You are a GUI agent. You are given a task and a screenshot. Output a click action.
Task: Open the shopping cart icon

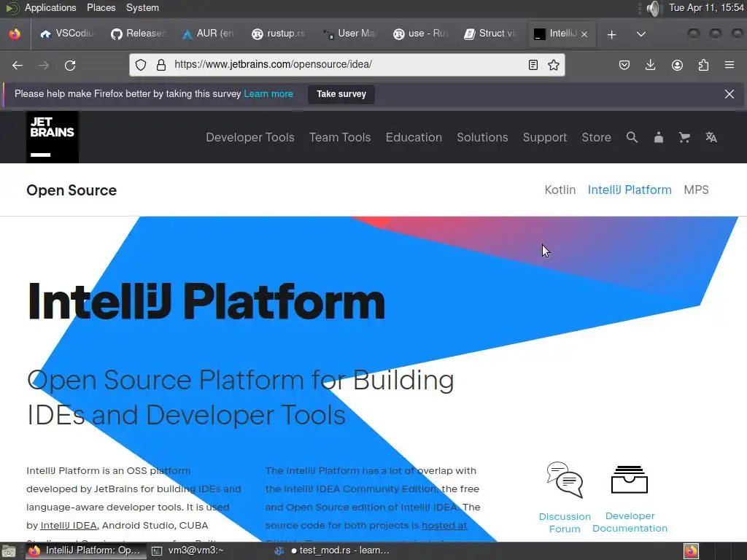684,138
